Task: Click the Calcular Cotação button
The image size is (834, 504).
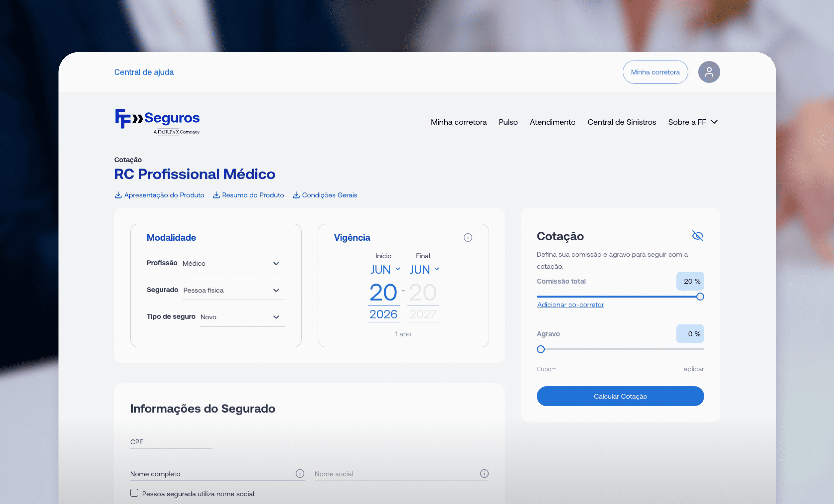Action: [x=620, y=396]
